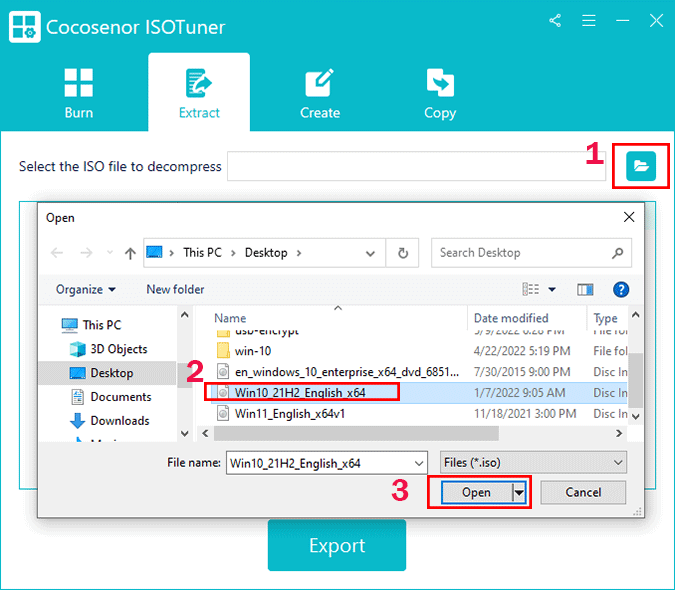
Task: Click the Export button
Action: click(x=337, y=545)
